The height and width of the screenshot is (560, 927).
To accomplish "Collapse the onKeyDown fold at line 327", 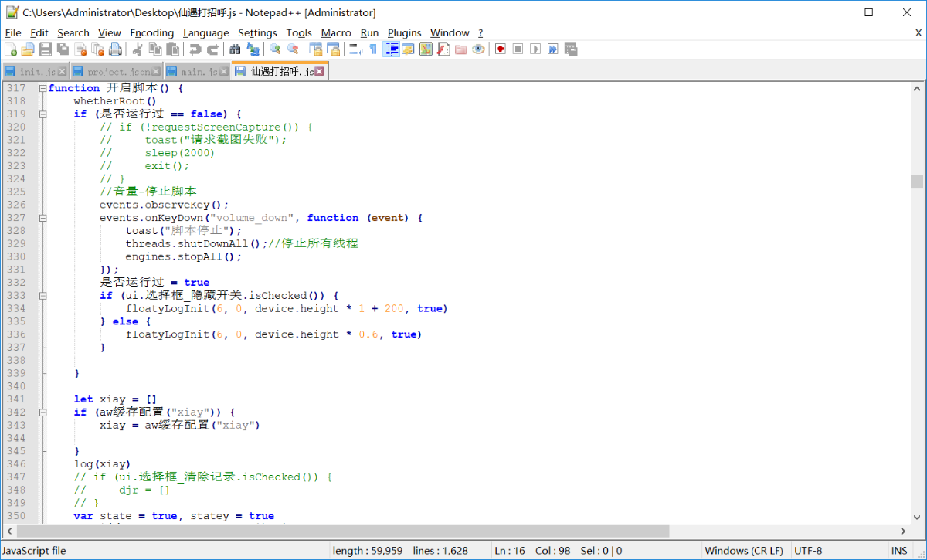I will pyautogui.click(x=43, y=218).
